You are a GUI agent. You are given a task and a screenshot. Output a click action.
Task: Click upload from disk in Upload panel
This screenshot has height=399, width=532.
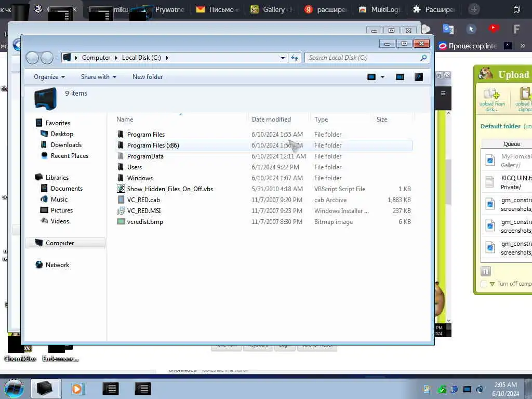point(492,99)
